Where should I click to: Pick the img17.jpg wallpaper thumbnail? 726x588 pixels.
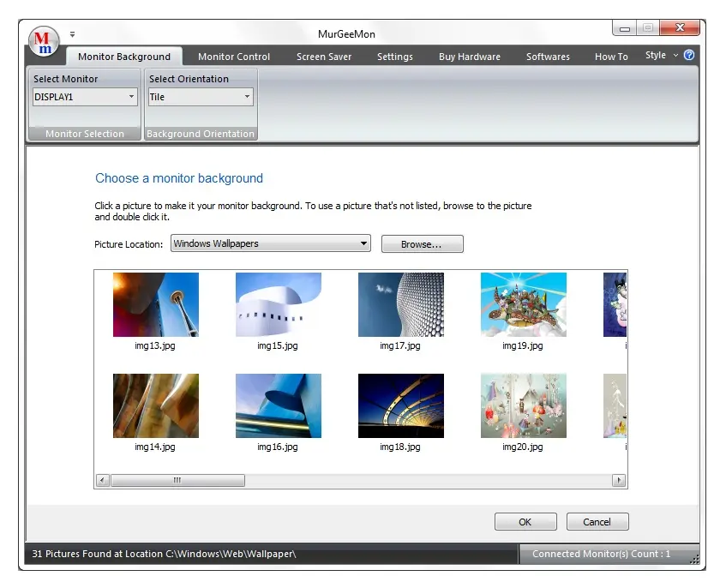pos(400,304)
